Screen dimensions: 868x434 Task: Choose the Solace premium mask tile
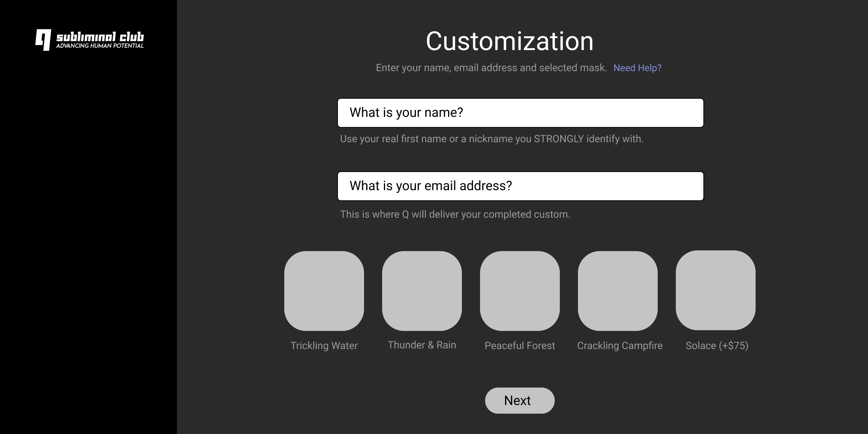(x=715, y=290)
